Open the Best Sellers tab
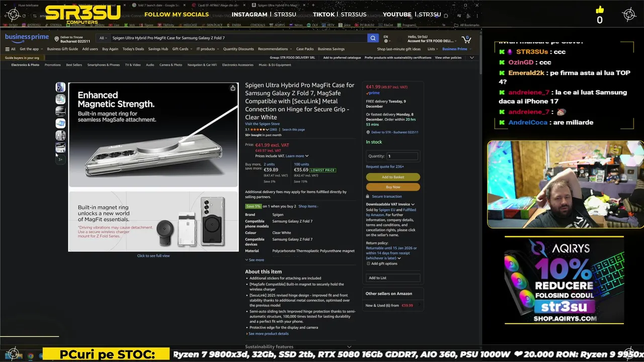 pyautogui.click(x=74, y=65)
